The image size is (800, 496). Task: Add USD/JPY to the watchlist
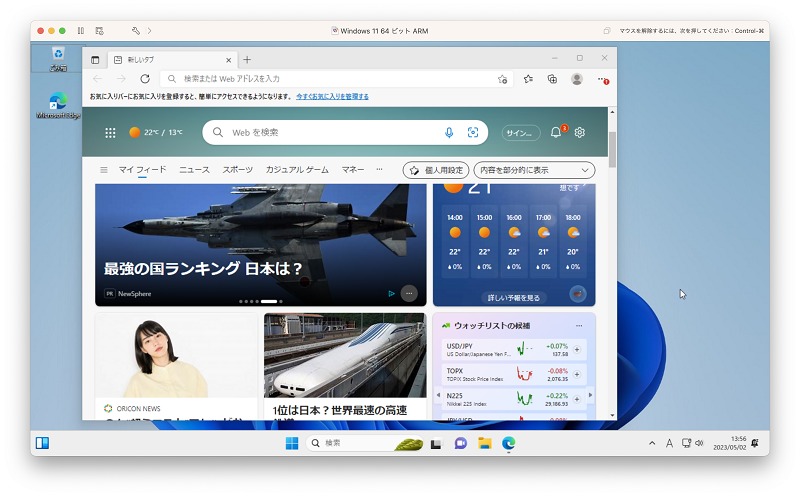[x=577, y=350]
